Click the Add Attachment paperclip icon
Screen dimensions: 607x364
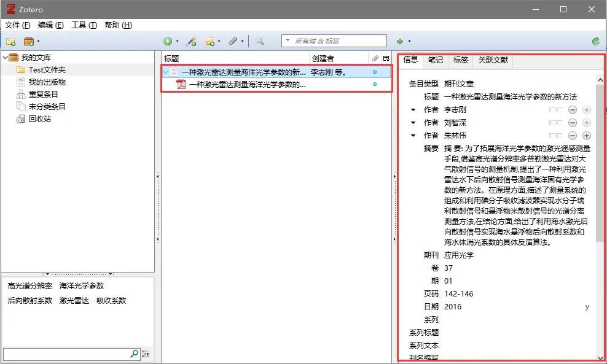[233, 41]
